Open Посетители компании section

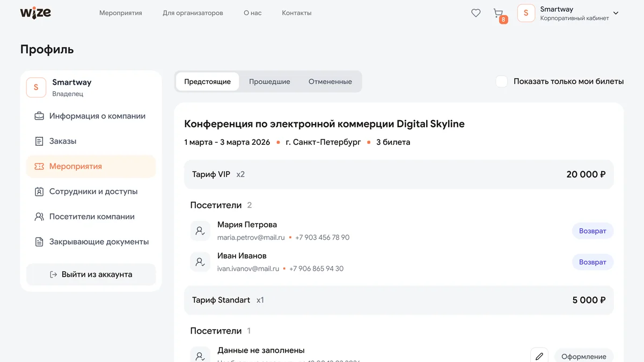click(x=91, y=217)
